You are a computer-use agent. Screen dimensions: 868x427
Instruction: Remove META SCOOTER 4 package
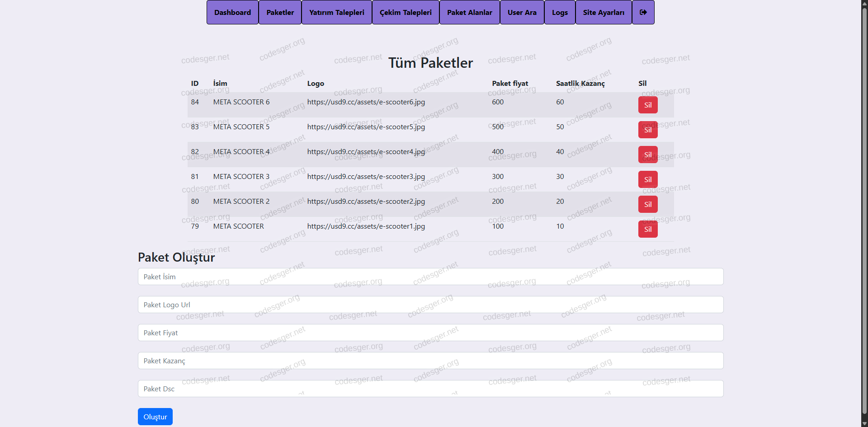(647, 155)
